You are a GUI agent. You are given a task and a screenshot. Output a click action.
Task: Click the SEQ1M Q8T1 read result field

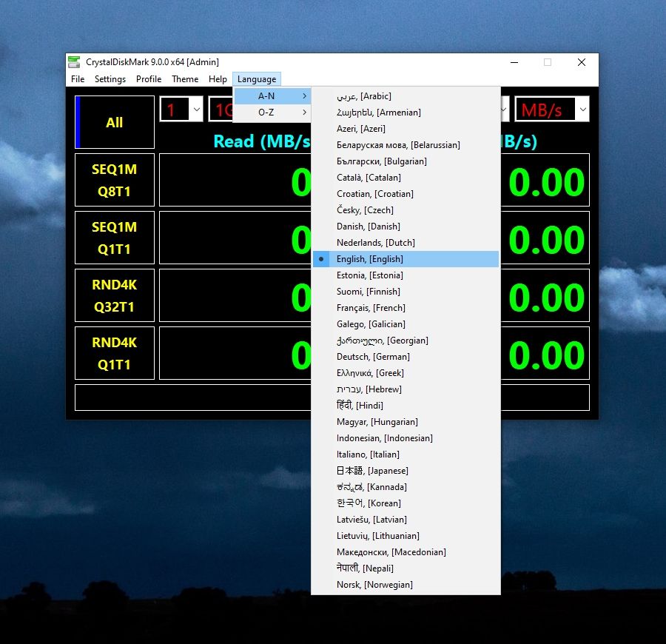235,180
